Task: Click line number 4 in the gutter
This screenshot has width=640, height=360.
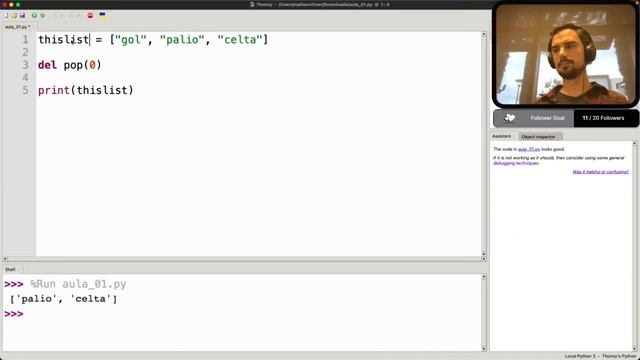Action: click(25, 78)
